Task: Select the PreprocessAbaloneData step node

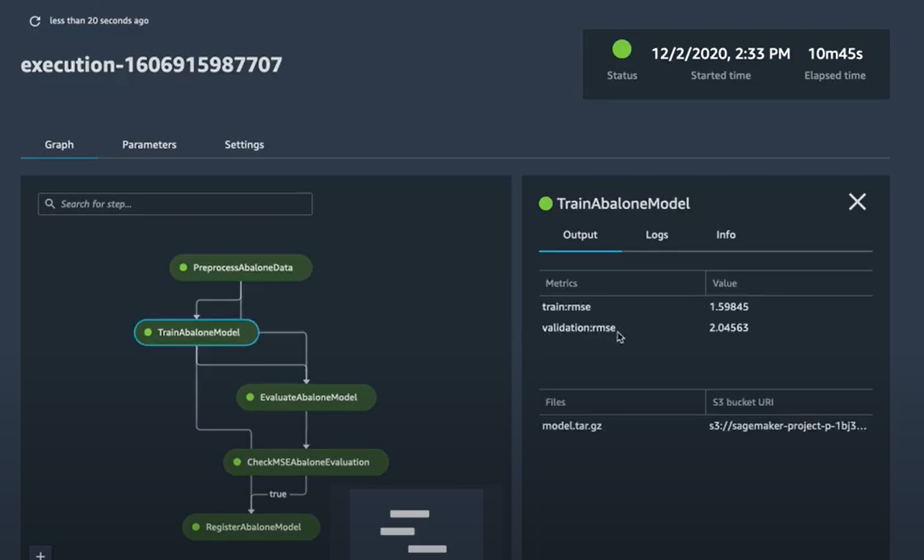Action: point(241,267)
